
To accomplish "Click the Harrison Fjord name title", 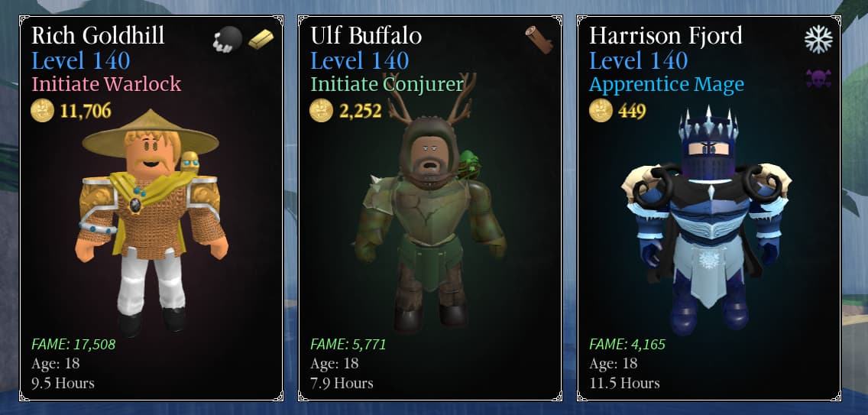I will [x=666, y=36].
